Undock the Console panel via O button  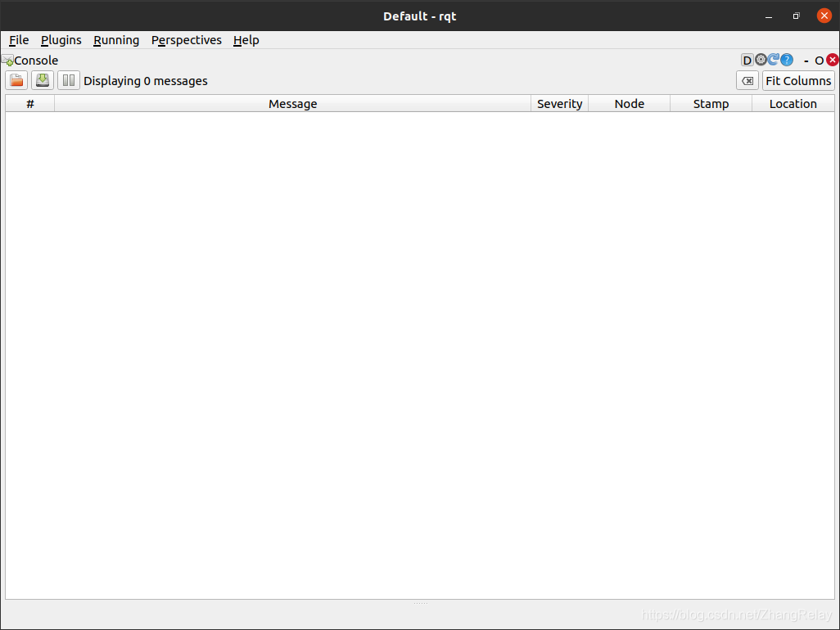pos(819,61)
